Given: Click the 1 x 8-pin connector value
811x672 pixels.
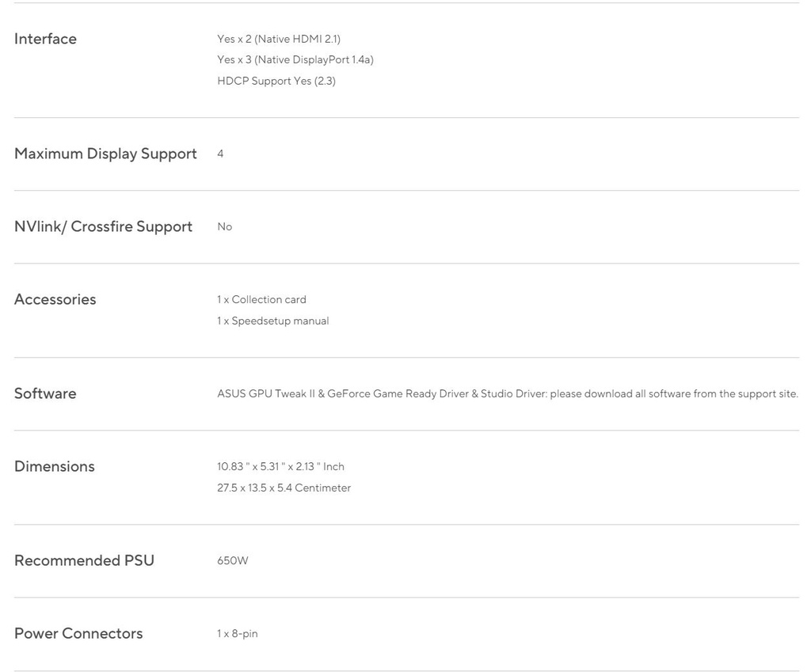Looking at the screenshot, I should (x=238, y=633).
